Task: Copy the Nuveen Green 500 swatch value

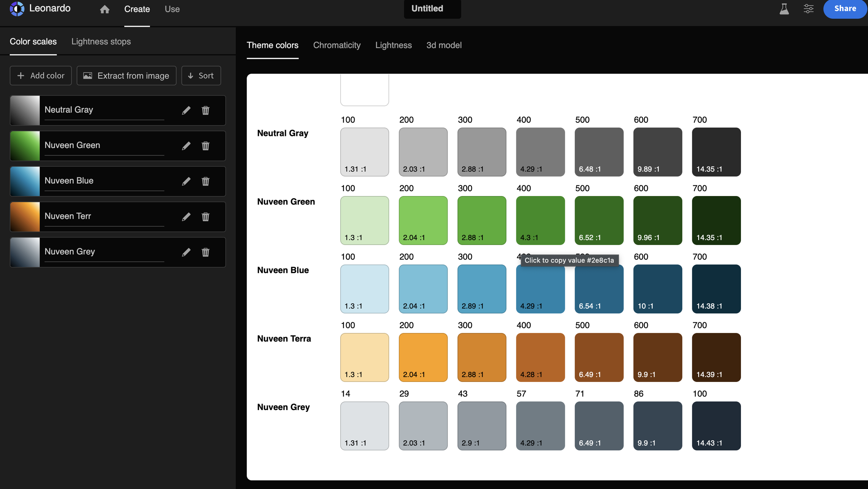Action: (599, 220)
